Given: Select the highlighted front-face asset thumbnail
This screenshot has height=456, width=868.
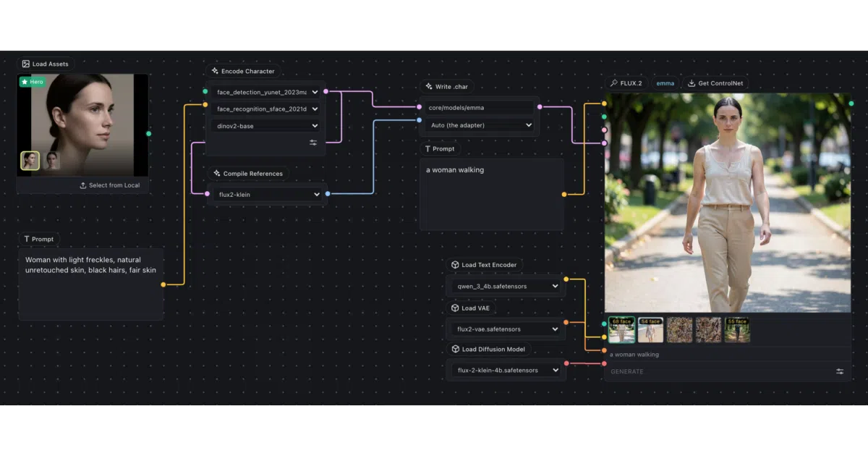Looking at the screenshot, I should pos(30,161).
